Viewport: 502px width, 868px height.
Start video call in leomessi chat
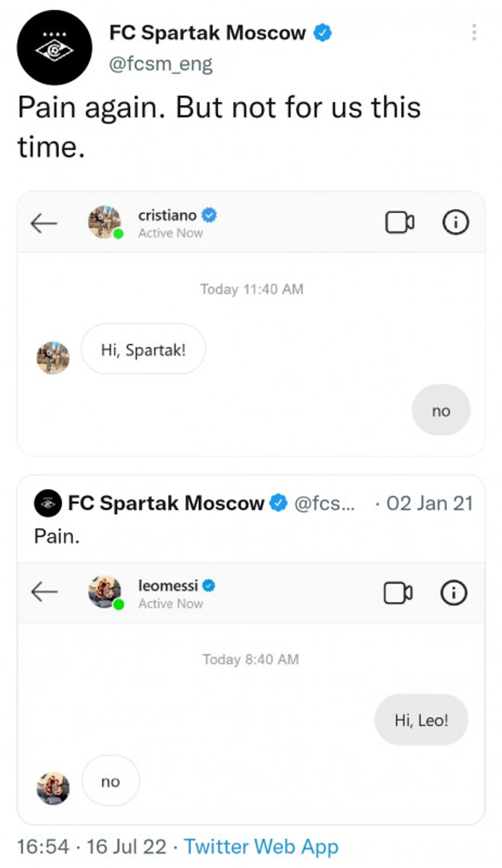click(398, 593)
